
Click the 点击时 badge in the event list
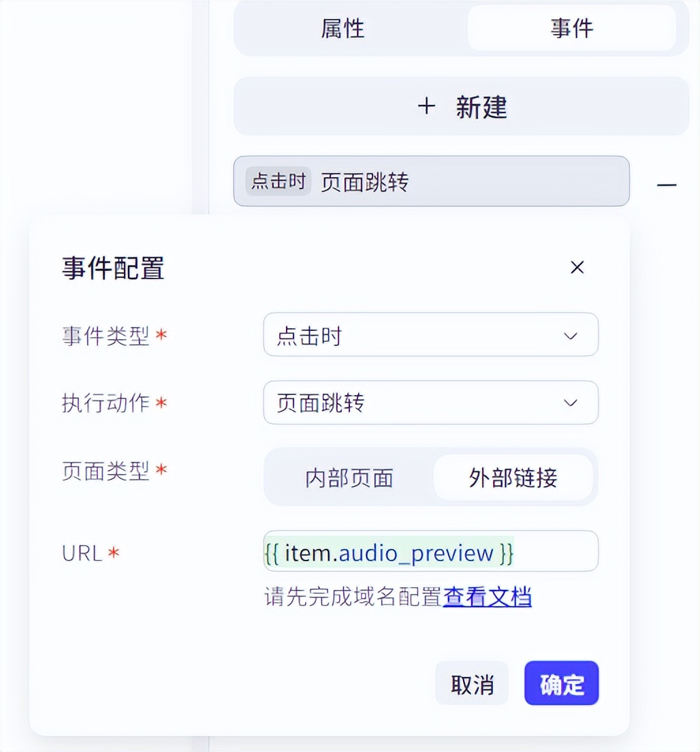point(278,181)
